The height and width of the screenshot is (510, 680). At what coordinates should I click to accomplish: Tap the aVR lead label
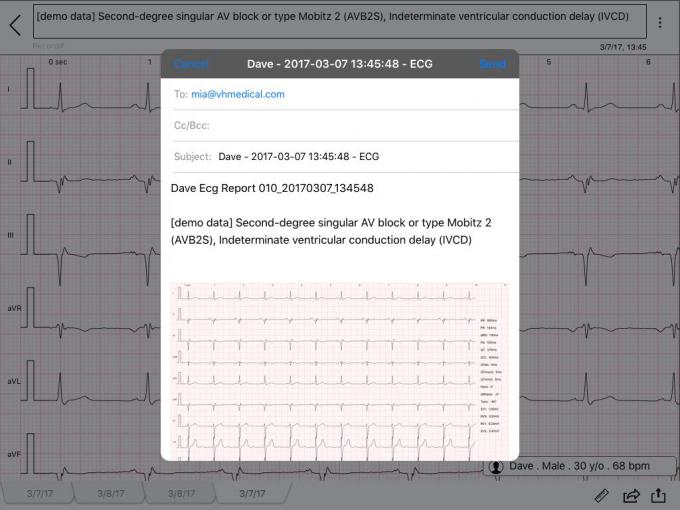click(x=14, y=308)
